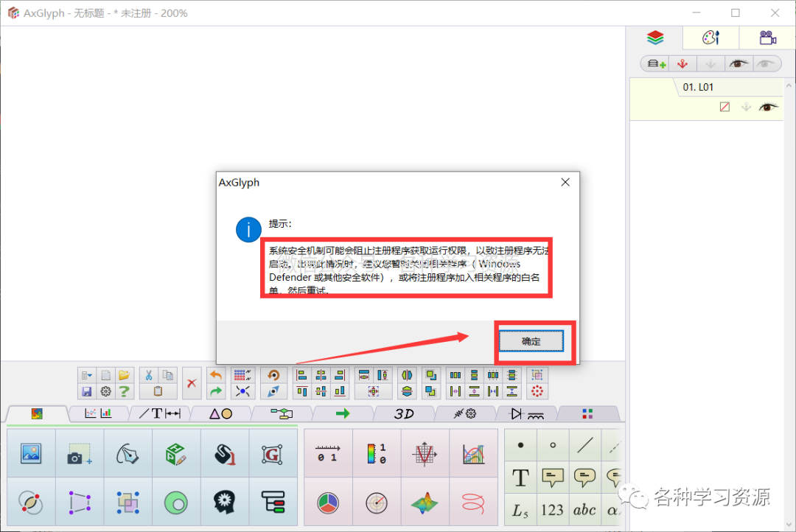This screenshot has width=796, height=532.
Task: Redo with green arrow
Action: [216, 391]
